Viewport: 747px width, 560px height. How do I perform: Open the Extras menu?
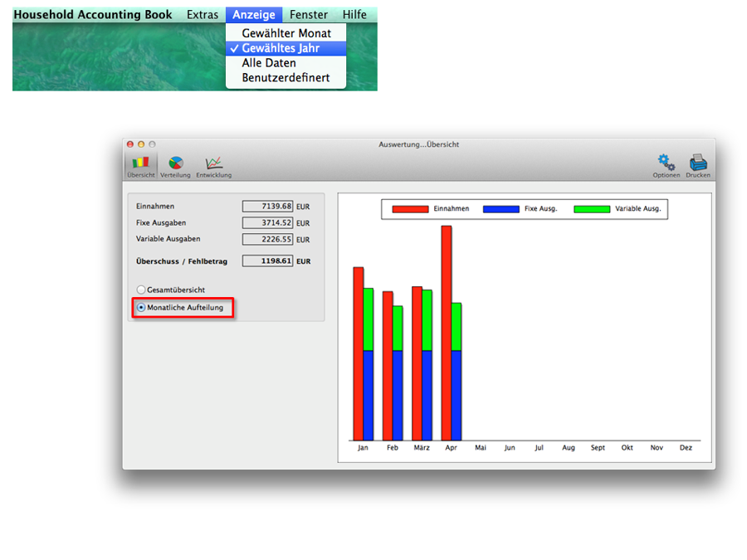tap(203, 15)
